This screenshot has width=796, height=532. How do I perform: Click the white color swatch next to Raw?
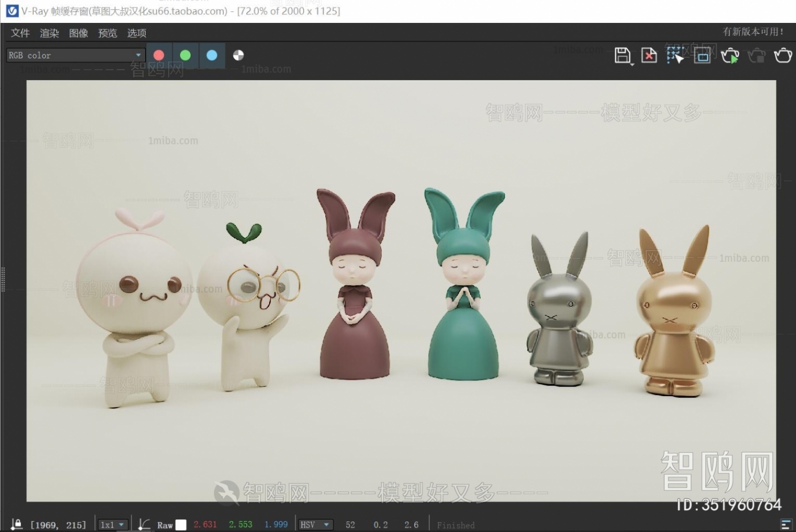click(181, 525)
